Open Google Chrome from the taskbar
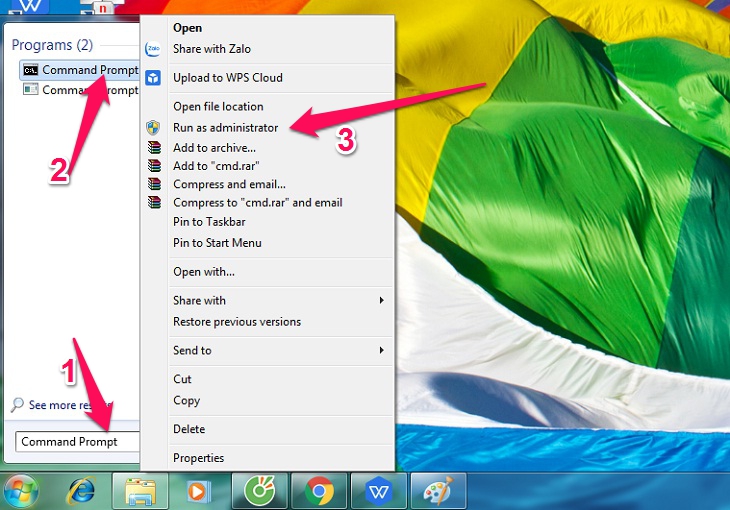 (320, 491)
